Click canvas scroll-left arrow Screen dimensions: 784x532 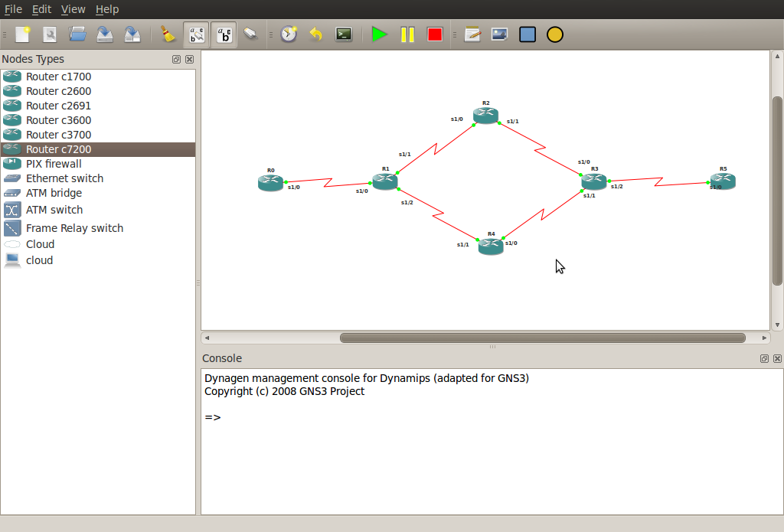pos(207,338)
